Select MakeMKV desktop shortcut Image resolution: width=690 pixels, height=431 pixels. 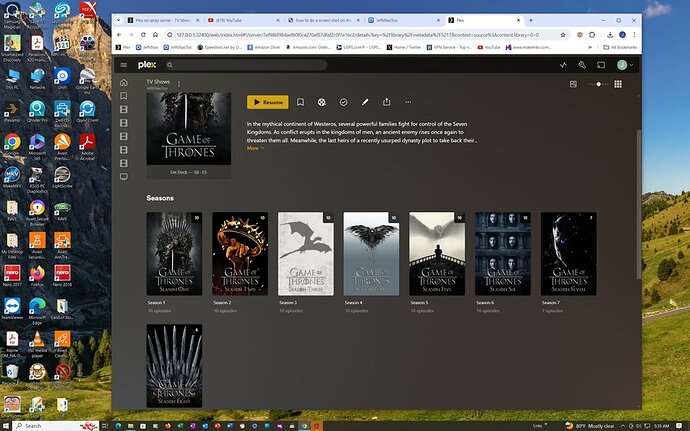pyautogui.click(x=12, y=177)
